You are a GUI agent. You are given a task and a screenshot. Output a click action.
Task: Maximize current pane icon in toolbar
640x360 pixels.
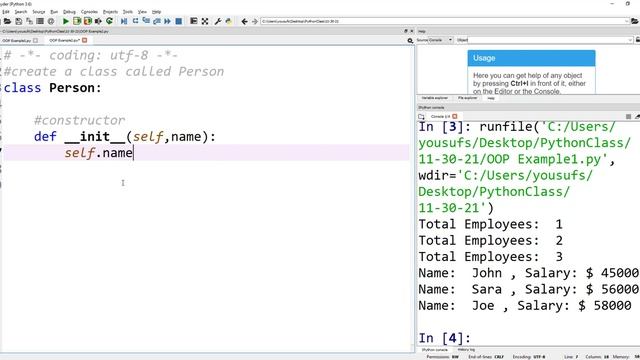tap(194, 21)
